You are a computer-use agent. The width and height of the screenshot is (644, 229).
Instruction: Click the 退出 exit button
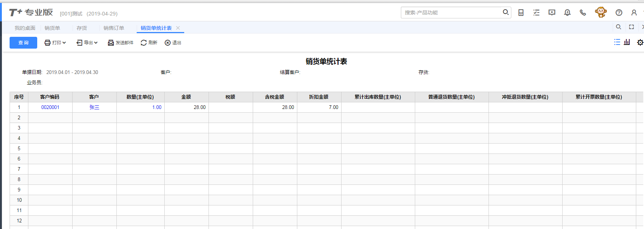pos(173,43)
